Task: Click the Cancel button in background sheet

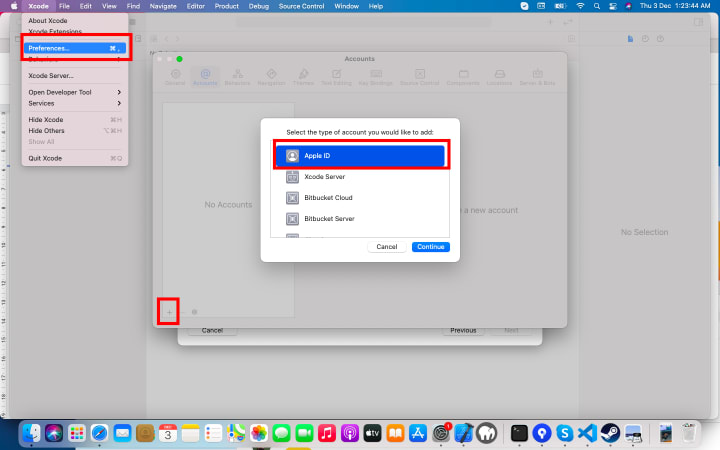Action: click(x=212, y=330)
